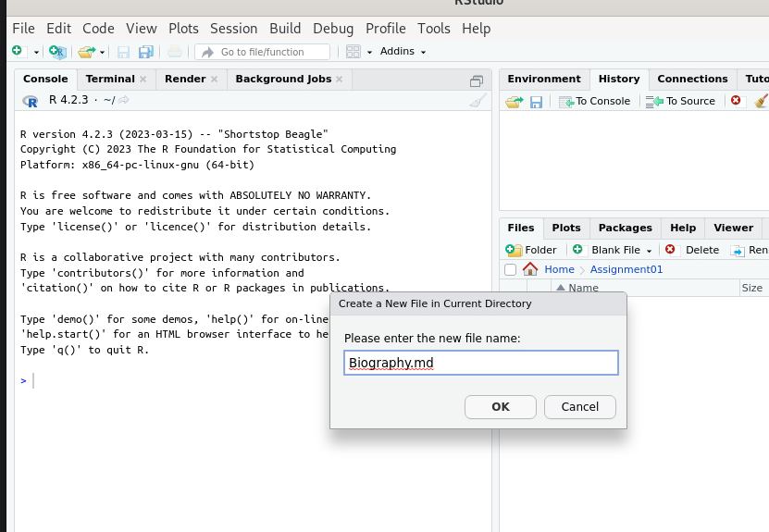
Task: Open the Build menu
Action: pyautogui.click(x=285, y=29)
